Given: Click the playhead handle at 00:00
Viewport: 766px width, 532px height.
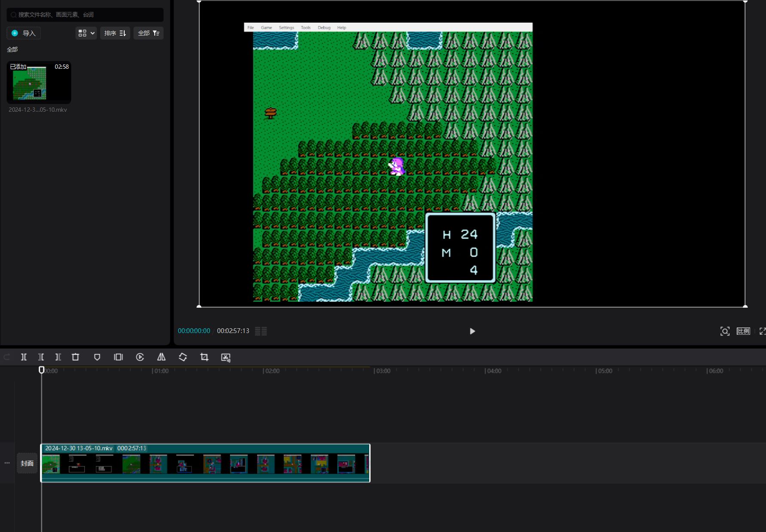Looking at the screenshot, I should pyautogui.click(x=41, y=370).
